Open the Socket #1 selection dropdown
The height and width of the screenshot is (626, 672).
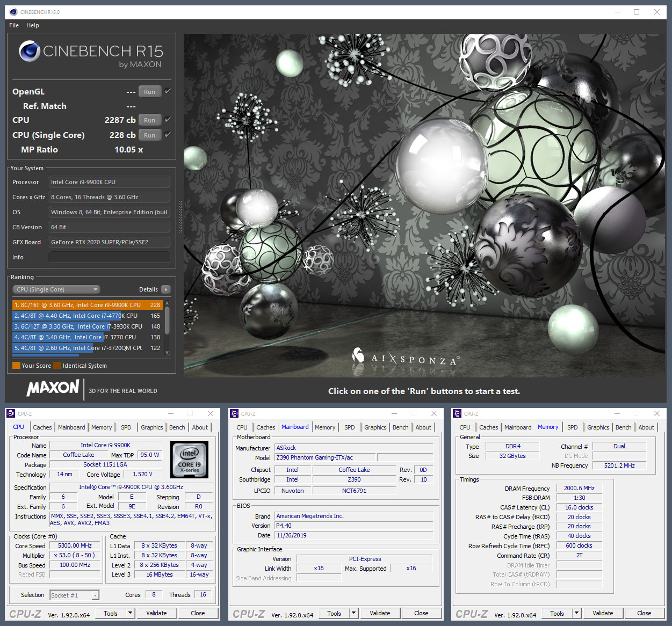(x=75, y=595)
